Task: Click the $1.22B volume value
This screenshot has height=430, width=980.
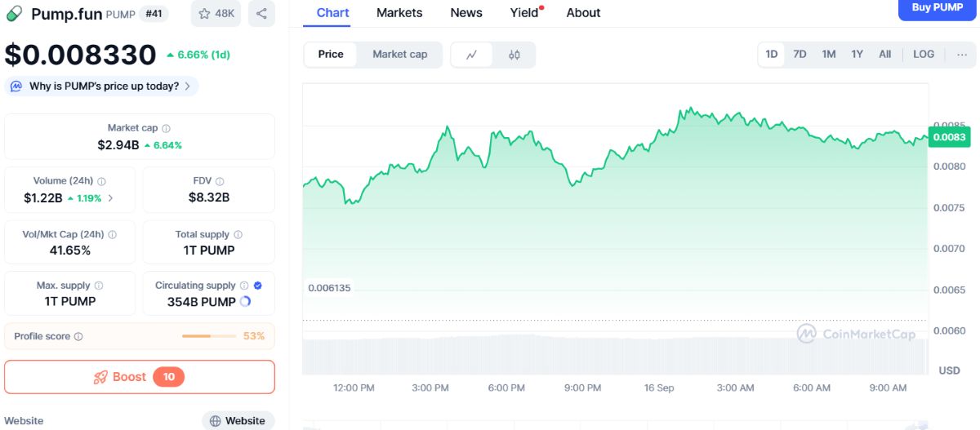Action: pyautogui.click(x=43, y=197)
